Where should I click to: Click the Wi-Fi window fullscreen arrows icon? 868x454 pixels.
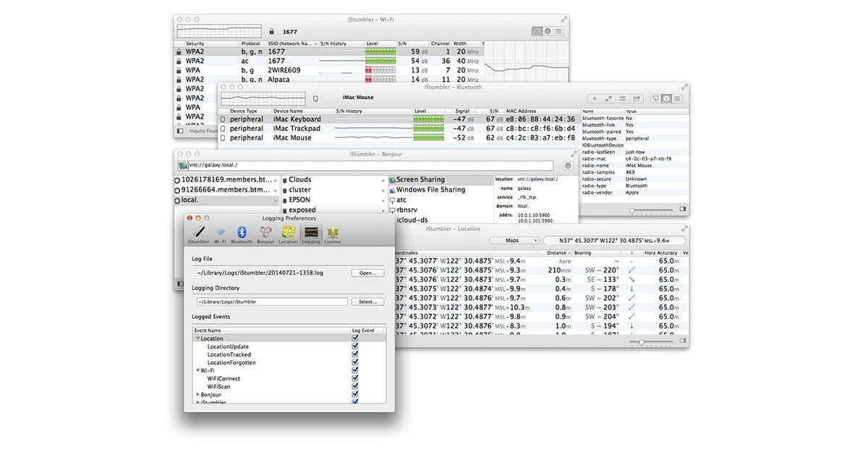(x=564, y=19)
